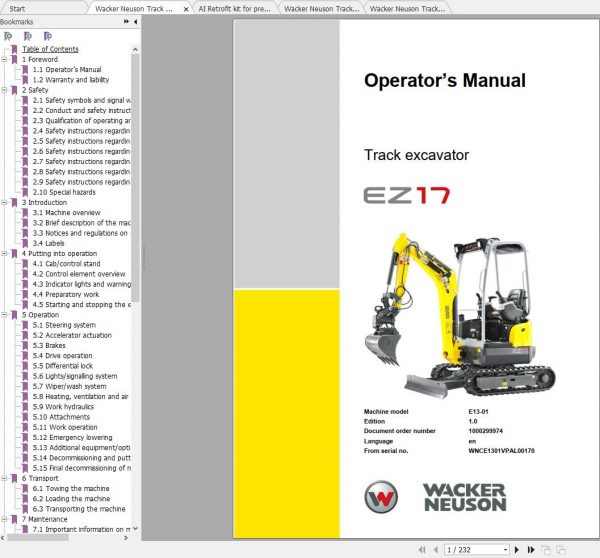
Task: Click the first bookmark options icon in Bookmarks toolbar
Action: 8,36
